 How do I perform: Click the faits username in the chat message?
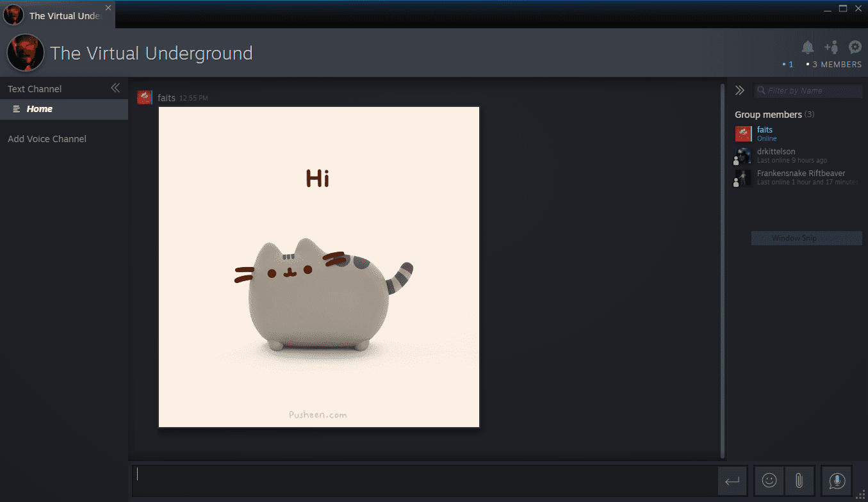[167, 98]
